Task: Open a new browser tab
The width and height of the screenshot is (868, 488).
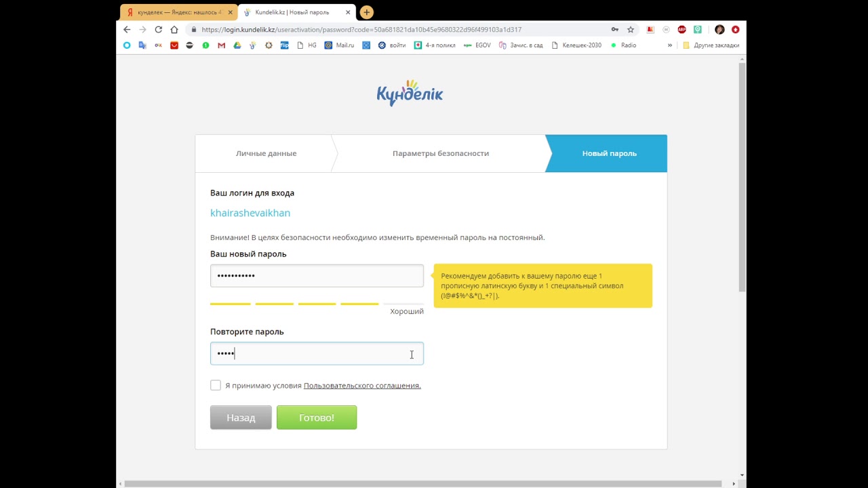Action: point(367,12)
